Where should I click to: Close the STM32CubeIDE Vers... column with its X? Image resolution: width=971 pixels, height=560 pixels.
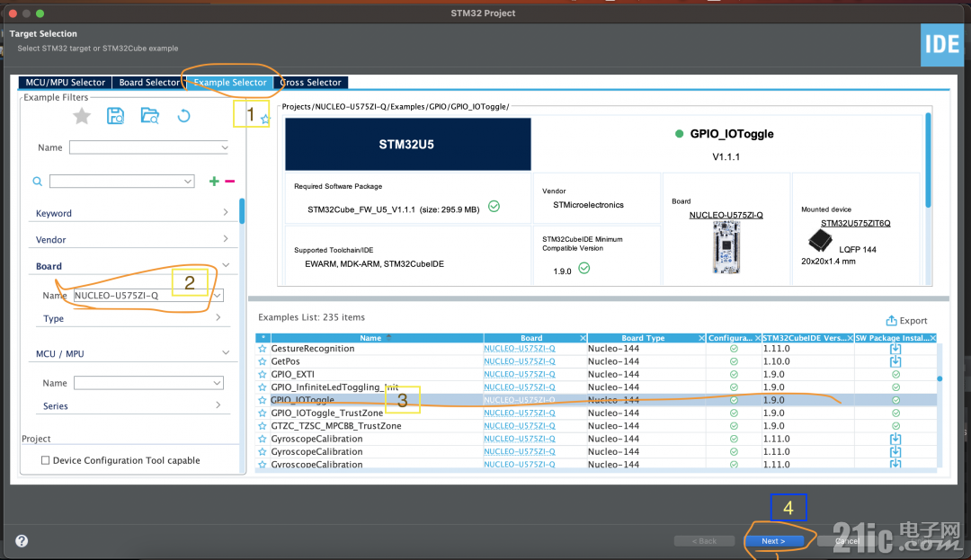tap(851, 338)
